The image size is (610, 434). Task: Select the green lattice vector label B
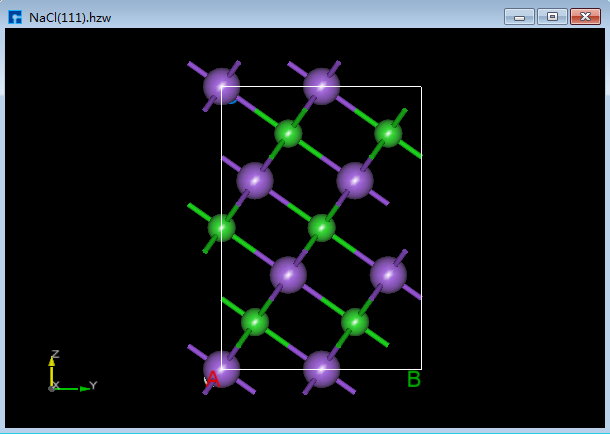click(414, 379)
